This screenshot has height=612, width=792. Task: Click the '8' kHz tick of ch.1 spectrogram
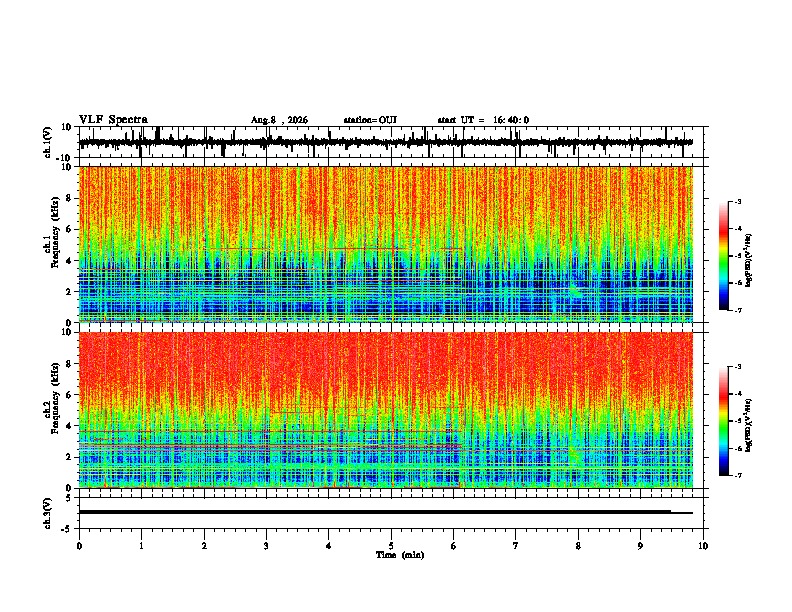tap(70, 198)
